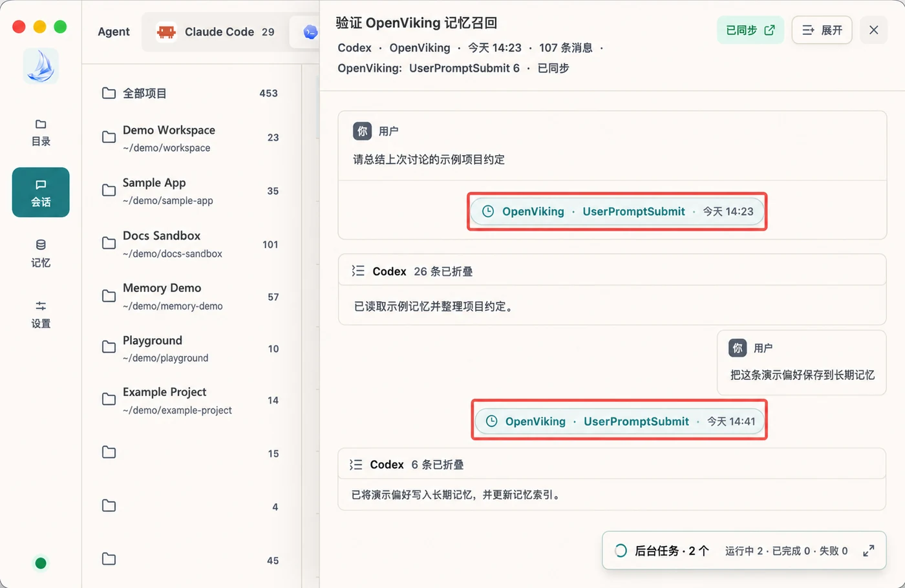Click the OpenViking UserPromptSubmit 今天 14:41 chip
Image resolution: width=905 pixels, height=588 pixels.
619,421
